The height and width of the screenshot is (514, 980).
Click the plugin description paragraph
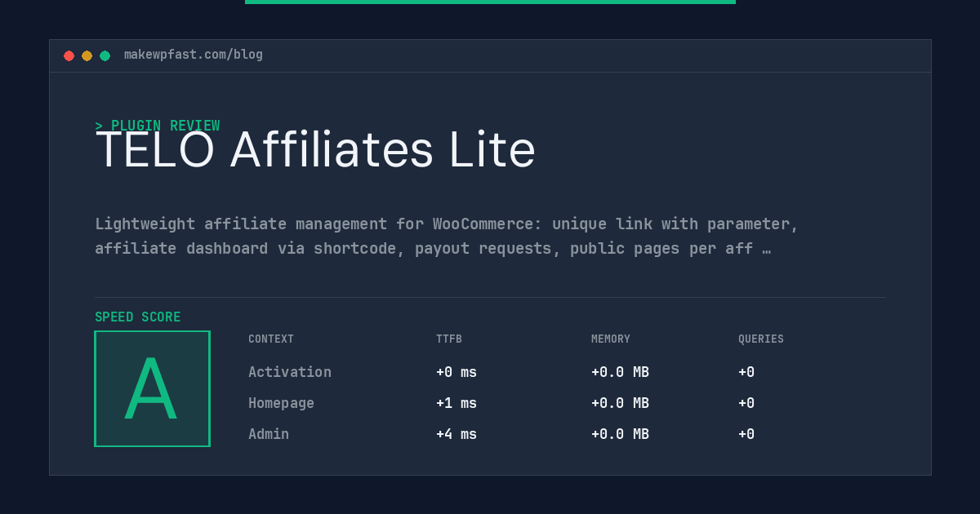click(x=447, y=236)
